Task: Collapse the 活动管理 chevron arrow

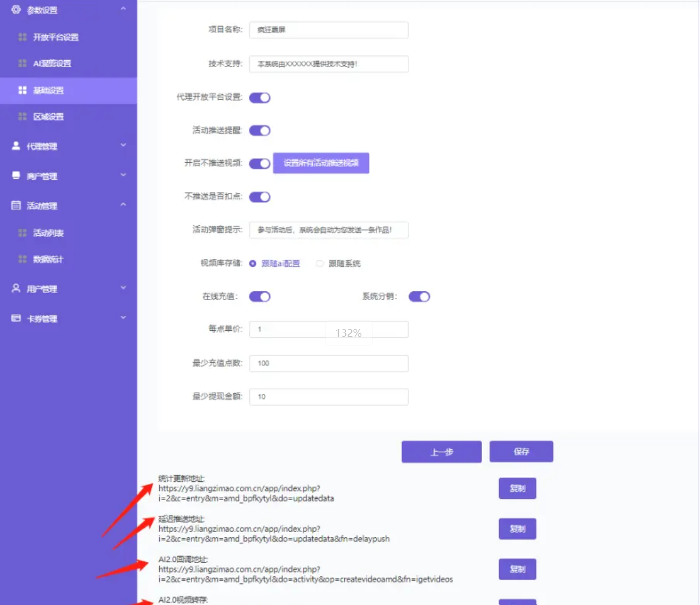Action: [123, 205]
